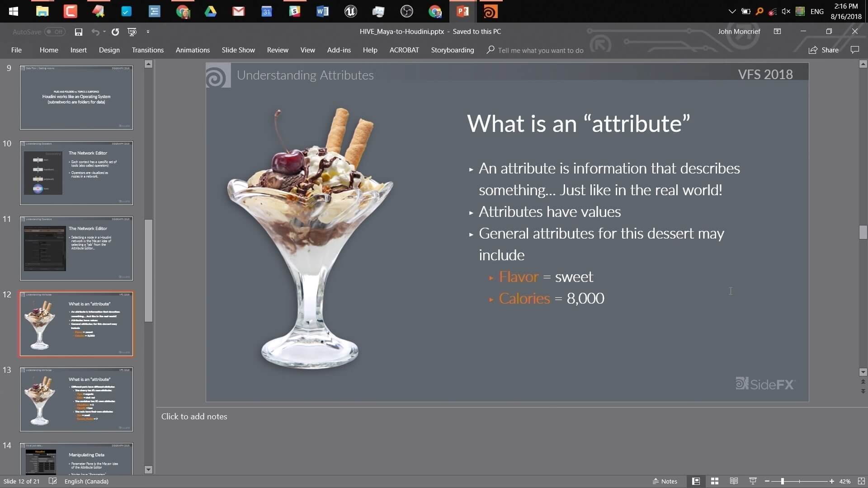Viewport: 868px width, 488px height.
Task: Click Fit slide to current window icon
Action: click(x=861, y=481)
